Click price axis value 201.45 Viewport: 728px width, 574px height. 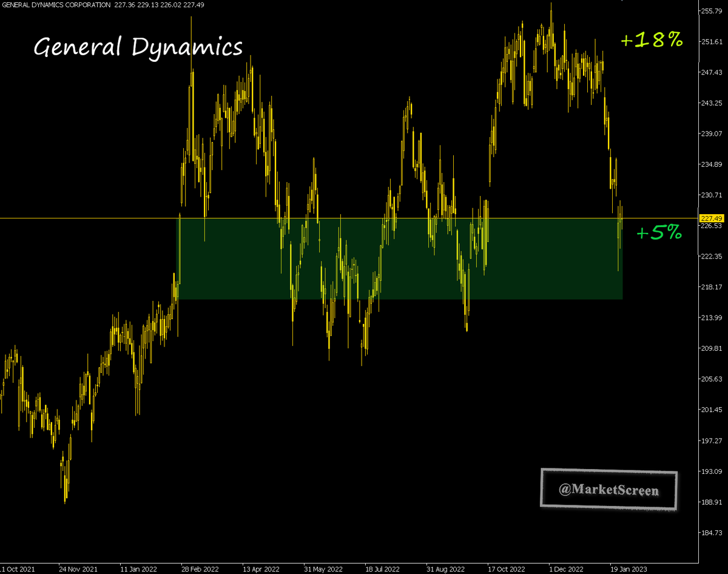click(x=712, y=410)
